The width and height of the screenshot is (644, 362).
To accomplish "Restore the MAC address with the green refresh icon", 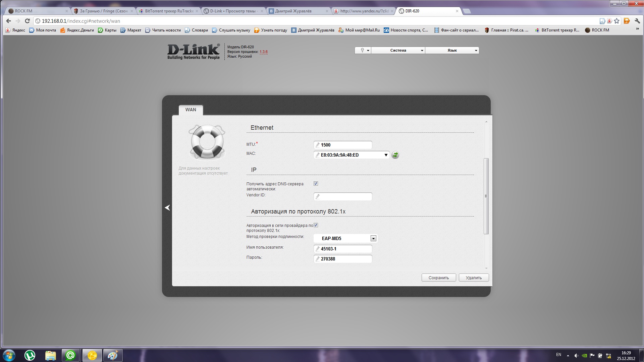I will pyautogui.click(x=395, y=155).
